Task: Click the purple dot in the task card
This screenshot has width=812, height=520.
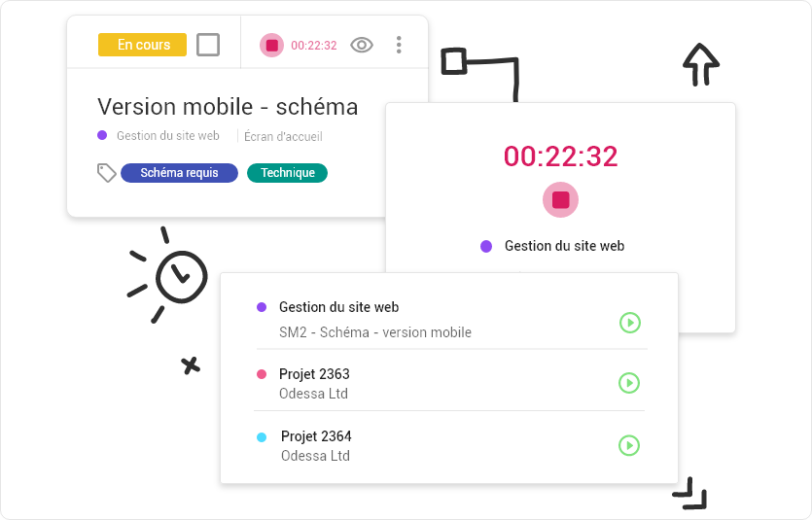Action: click(x=102, y=135)
